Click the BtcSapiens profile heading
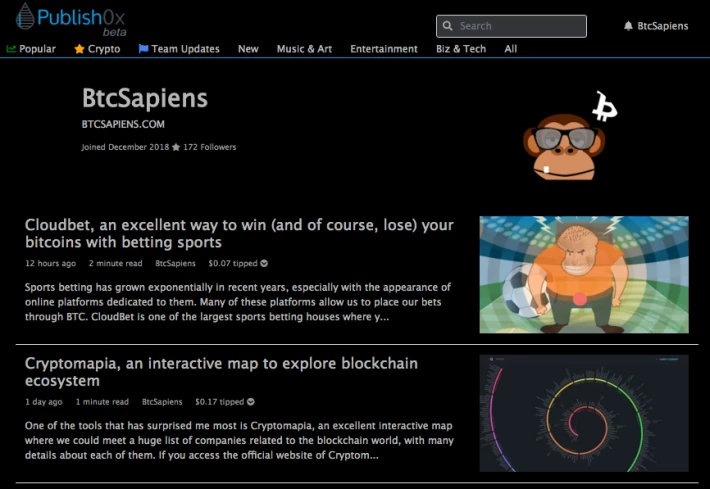Image resolution: width=710 pixels, height=489 pixels. (x=144, y=98)
